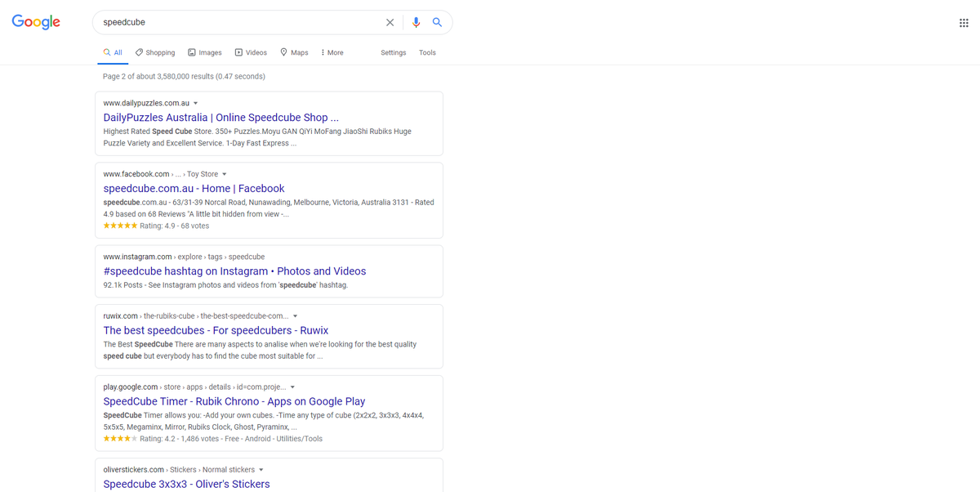Expand dropdown next to dailypuzzles.com.au
This screenshot has width=980, height=492.
click(x=195, y=103)
